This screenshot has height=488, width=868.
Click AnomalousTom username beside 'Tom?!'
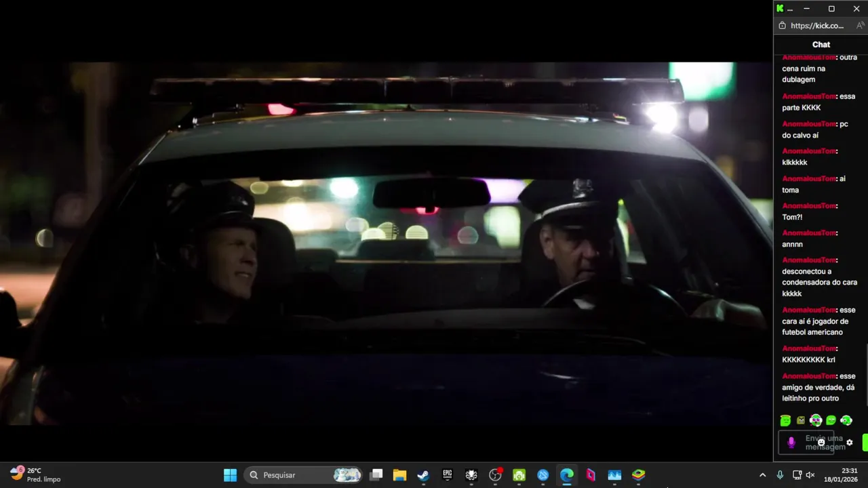point(809,205)
